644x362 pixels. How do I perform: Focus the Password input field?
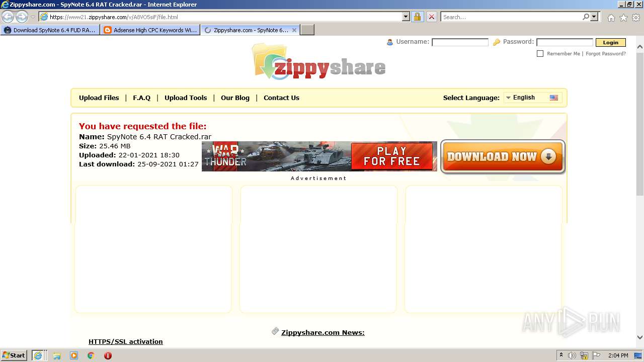(565, 42)
